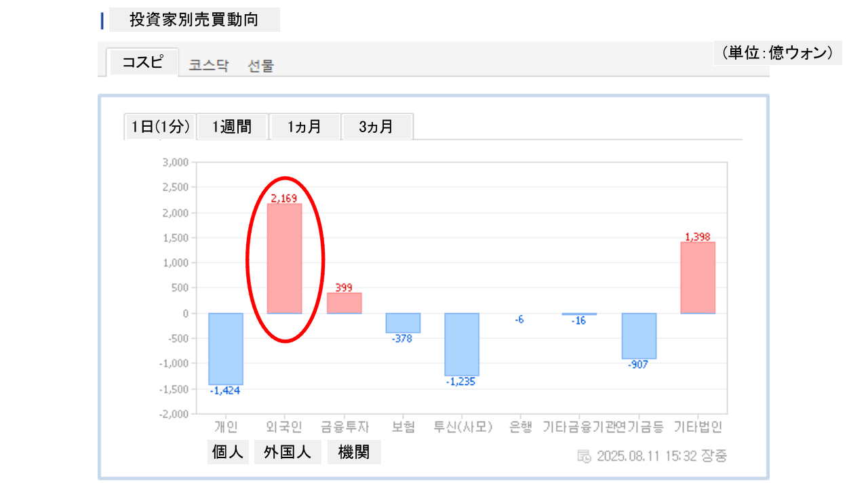Screen dimensions: 868x488
Task: Switch chart period to 1週間
Action: coord(232,127)
